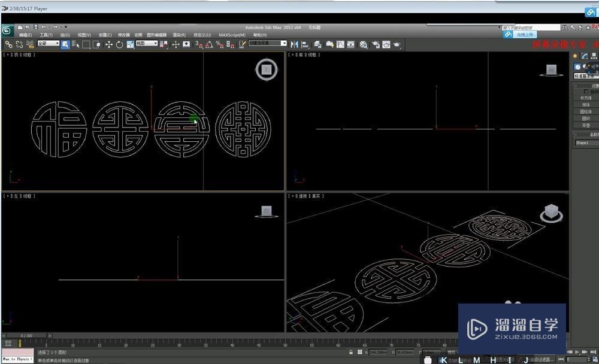
Task: Click the 圆柱体 (Cylinder) button
Action: point(586,112)
